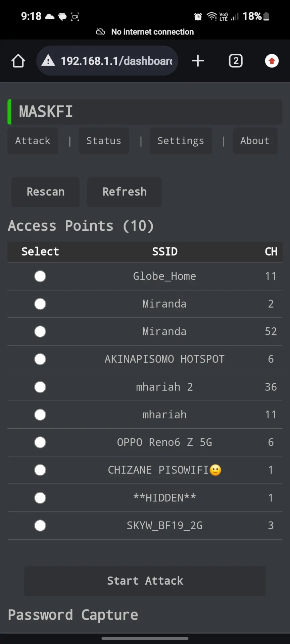Open the About tab
Viewport: 290px width, 644px height.
[255, 141]
